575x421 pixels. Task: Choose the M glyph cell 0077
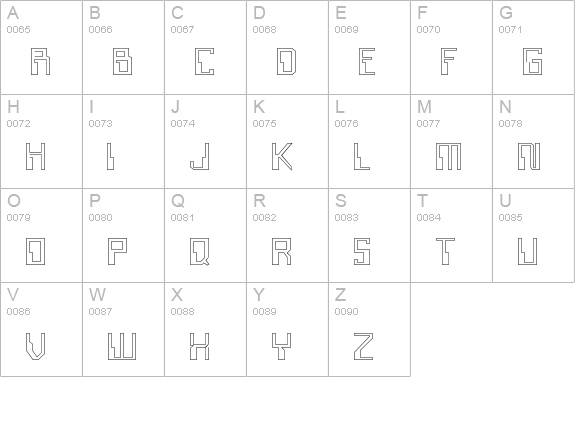point(451,142)
